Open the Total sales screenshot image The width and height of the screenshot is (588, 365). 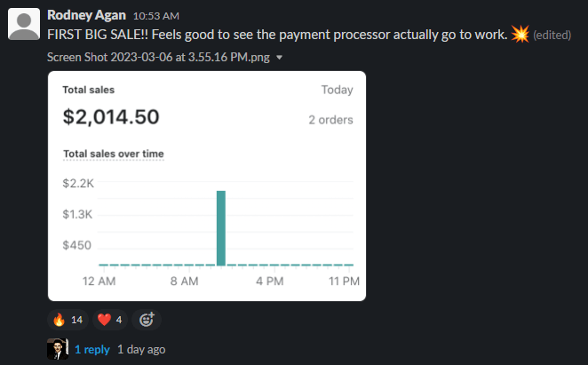coord(207,186)
